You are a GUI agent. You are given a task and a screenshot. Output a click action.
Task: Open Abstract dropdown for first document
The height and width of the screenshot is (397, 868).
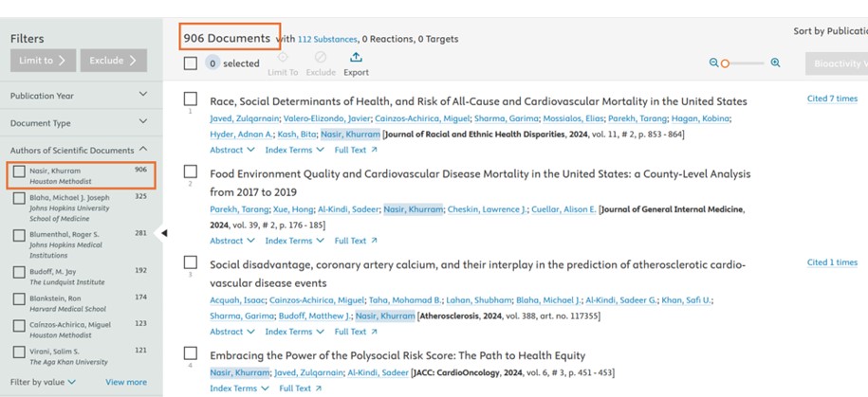231,150
